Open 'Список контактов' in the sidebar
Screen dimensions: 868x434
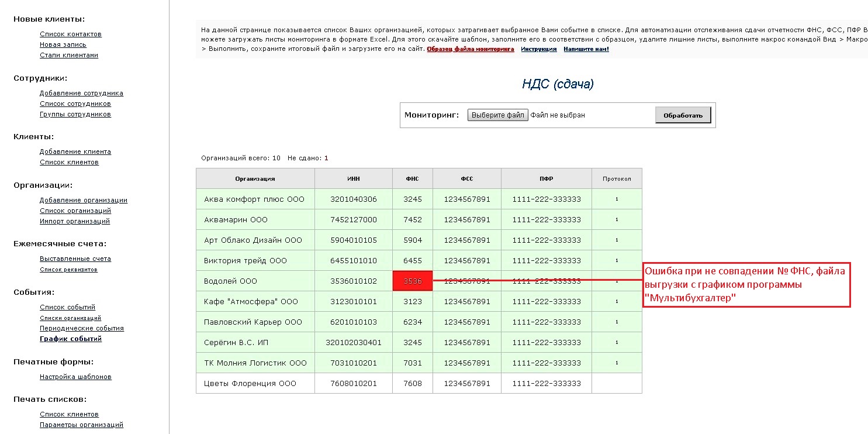70,34
